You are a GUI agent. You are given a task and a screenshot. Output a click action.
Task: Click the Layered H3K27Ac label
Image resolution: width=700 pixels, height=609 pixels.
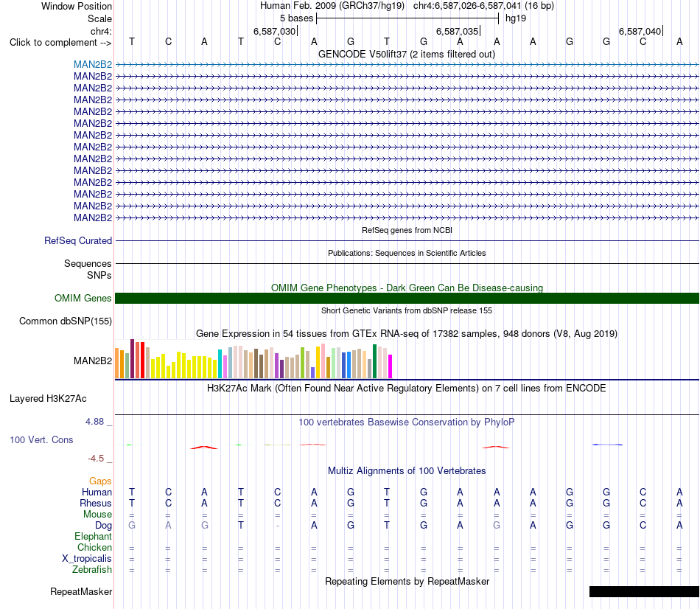pyautogui.click(x=48, y=399)
